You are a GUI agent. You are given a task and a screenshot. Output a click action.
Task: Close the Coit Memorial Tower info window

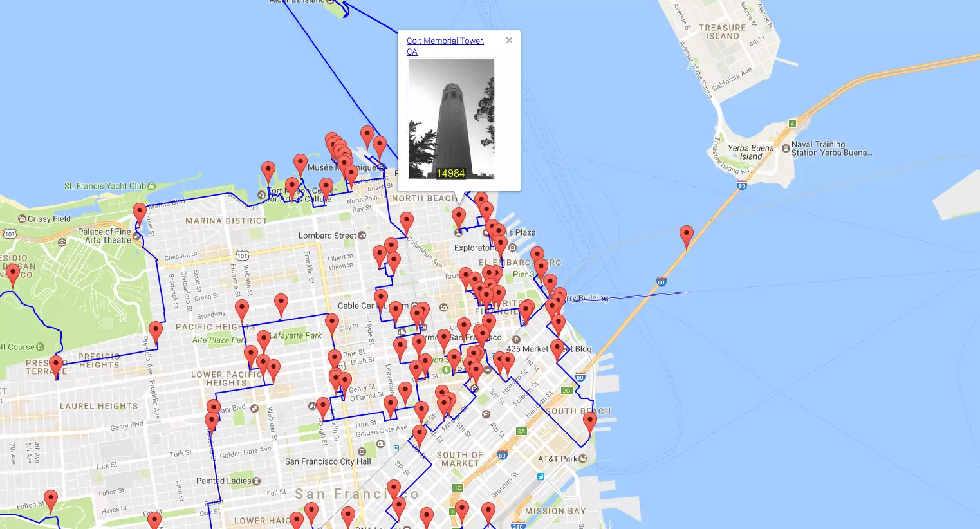pos(509,41)
